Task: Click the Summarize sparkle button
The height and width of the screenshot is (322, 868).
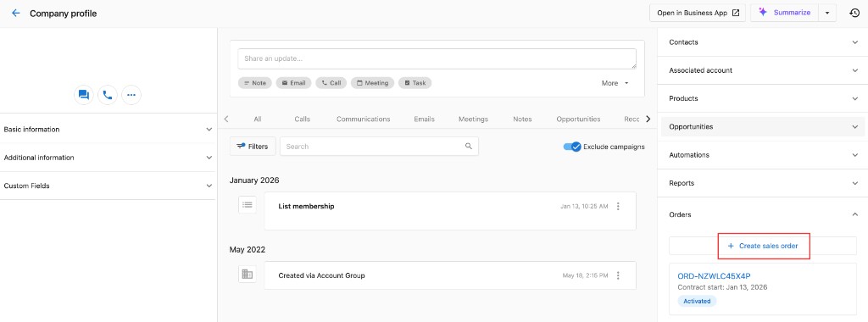Action: (784, 13)
